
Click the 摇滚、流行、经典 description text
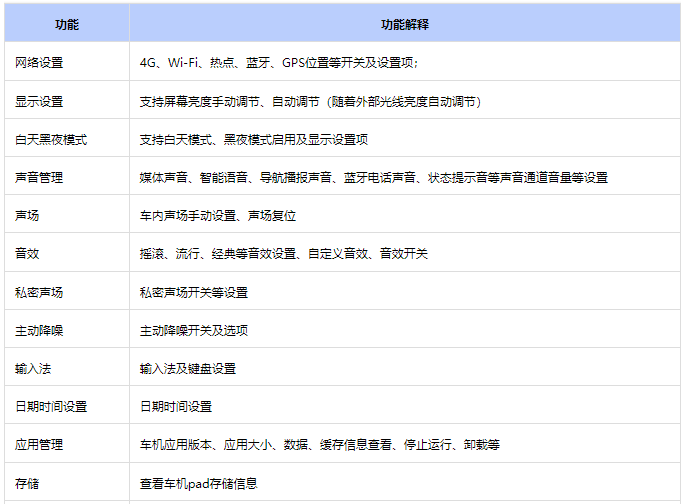point(284,253)
